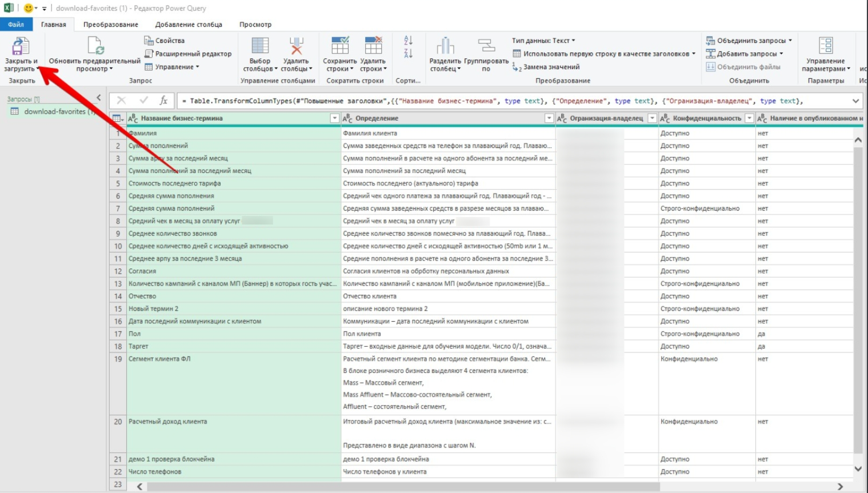Open the quick access toolbar dropdown
This screenshot has width=868, height=493.
coord(44,9)
